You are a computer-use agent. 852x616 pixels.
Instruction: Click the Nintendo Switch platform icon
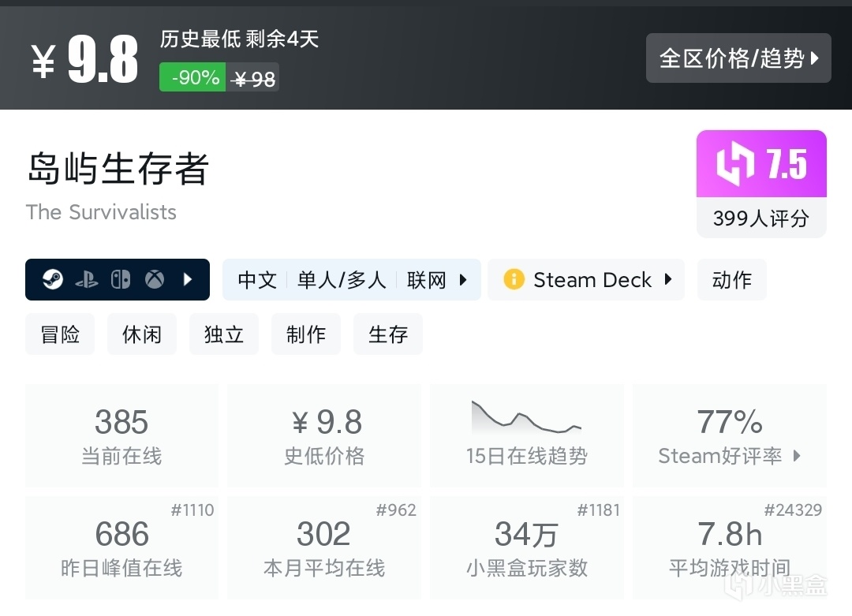[120, 280]
